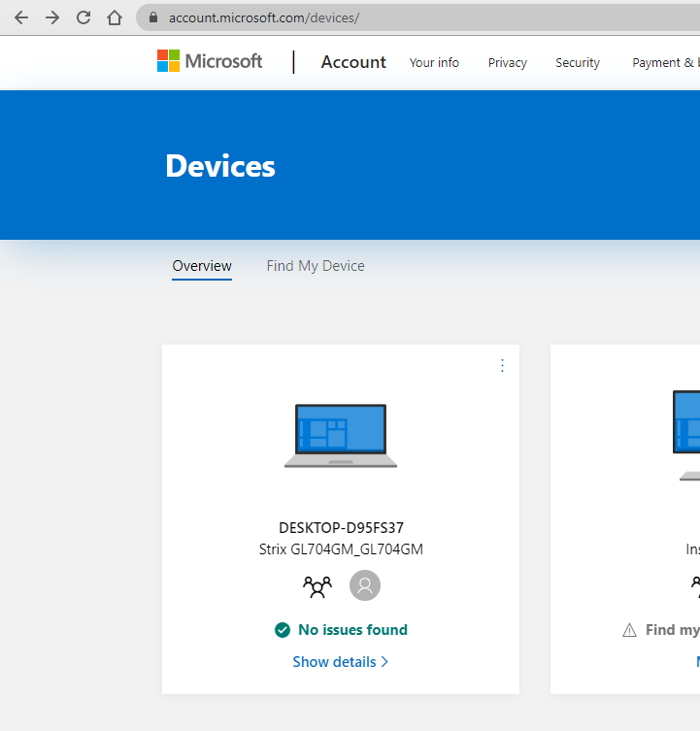Go back with the browser back arrow
Viewport: 700px width, 731px height.
[x=21, y=17]
